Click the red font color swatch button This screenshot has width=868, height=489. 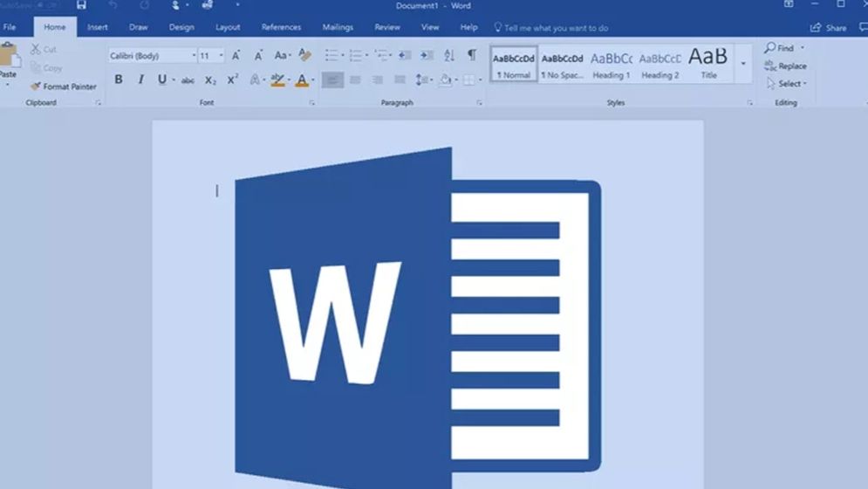(x=301, y=80)
